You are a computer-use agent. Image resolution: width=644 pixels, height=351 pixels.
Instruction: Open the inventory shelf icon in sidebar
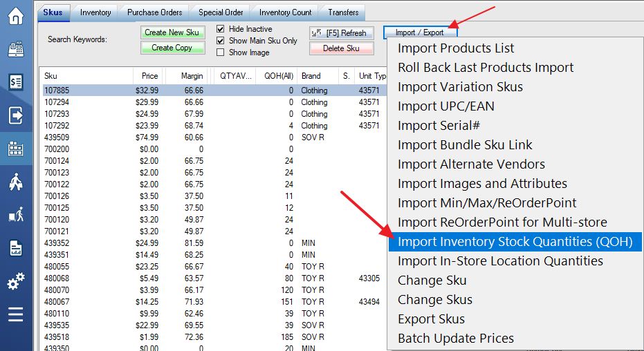[x=16, y=149]
